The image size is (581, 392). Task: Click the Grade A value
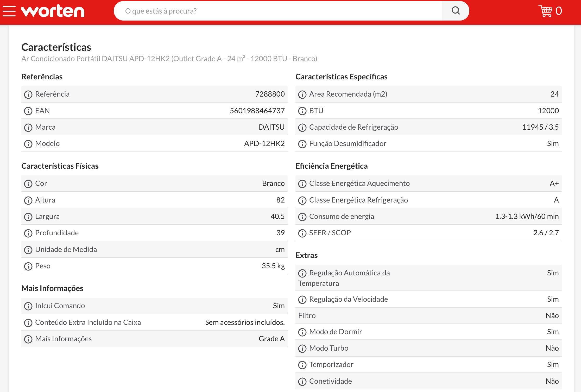pos(271,339)
